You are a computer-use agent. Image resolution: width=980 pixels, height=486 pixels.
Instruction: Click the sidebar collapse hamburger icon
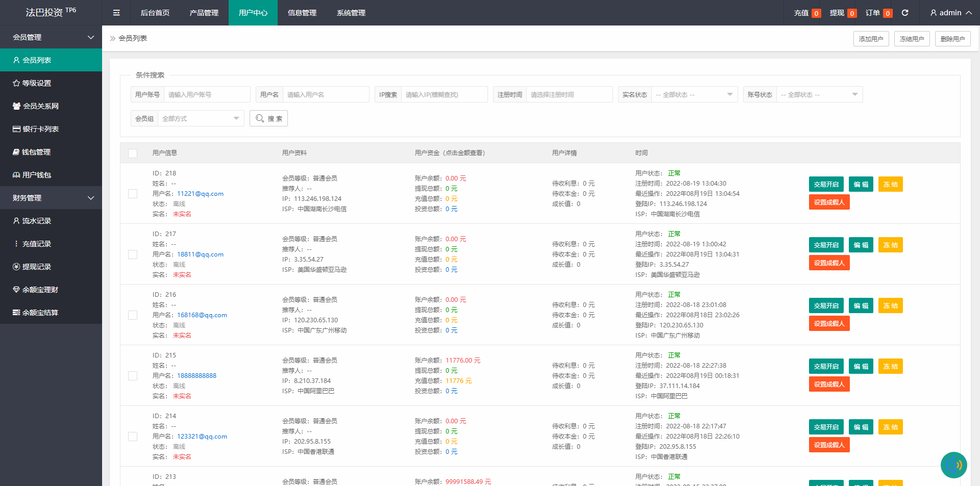tap(116, 13)
